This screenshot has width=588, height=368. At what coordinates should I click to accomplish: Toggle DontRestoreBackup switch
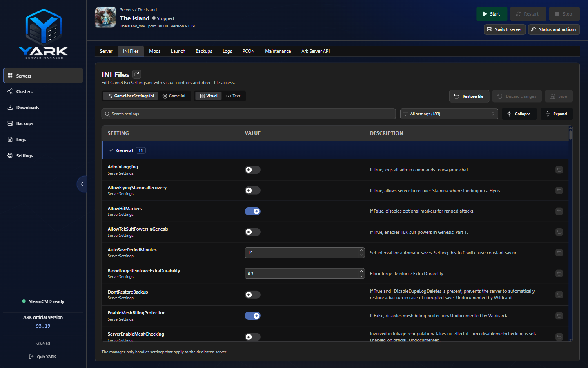point(252,294)
